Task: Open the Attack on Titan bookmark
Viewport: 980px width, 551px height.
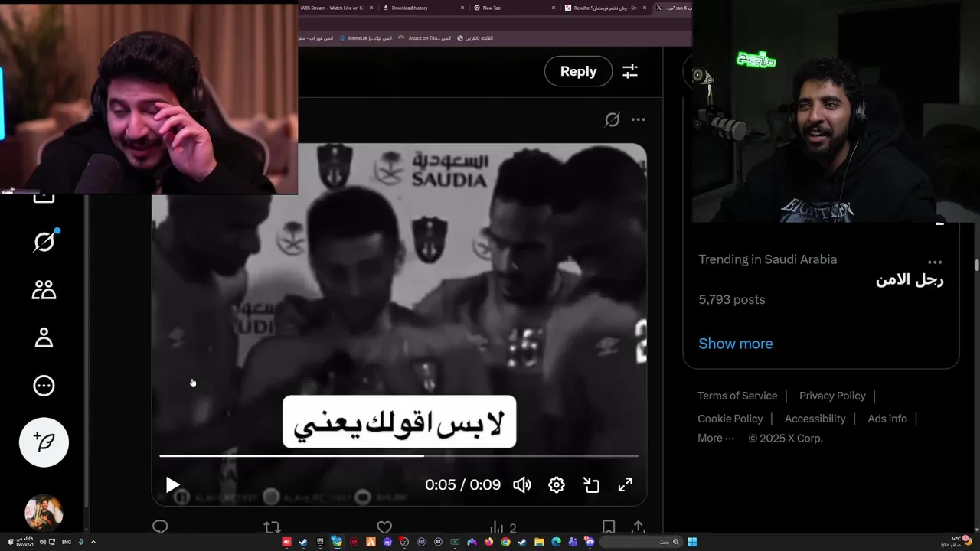Action: 424,37
